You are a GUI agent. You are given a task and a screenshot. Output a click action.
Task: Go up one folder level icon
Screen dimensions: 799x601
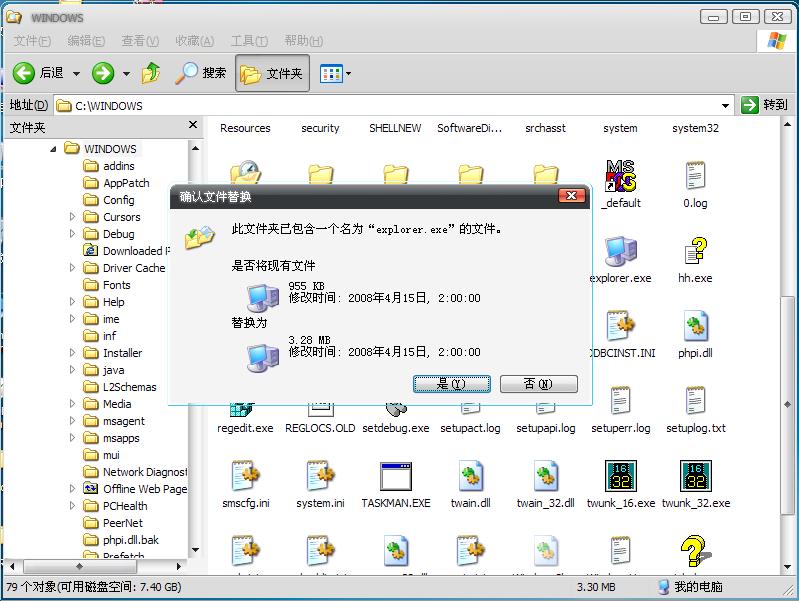click(x=150, y=73)
